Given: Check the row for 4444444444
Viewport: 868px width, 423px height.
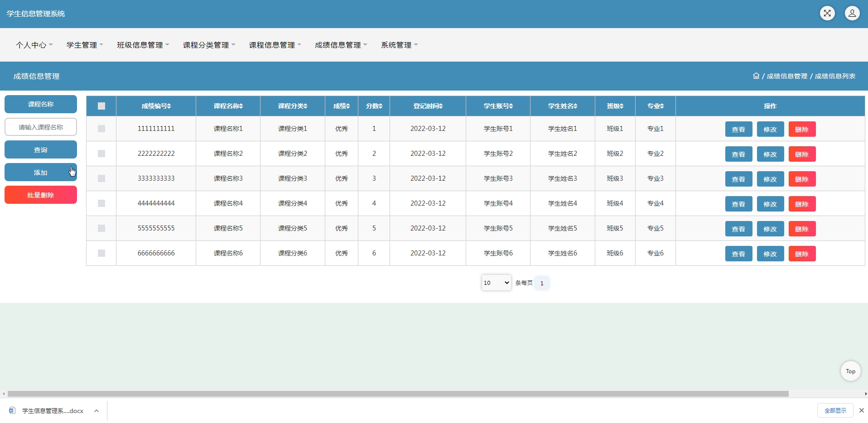Looking at the screenshot, I should pyautogui.click(x=101, y=203).
